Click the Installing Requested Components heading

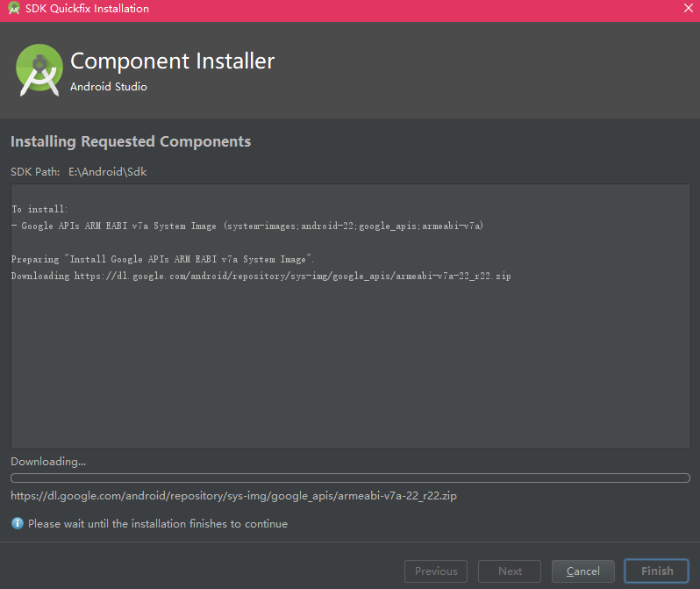tap(131, 141)
